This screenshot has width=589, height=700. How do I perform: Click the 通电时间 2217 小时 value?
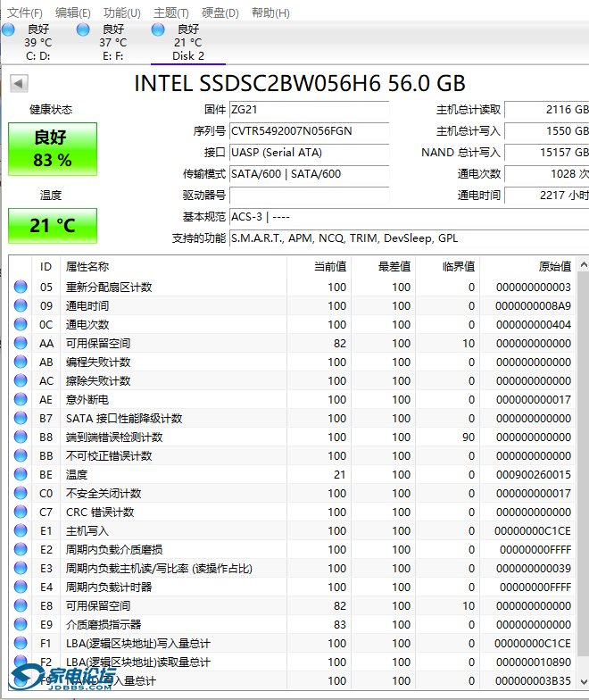click(546, 196)
